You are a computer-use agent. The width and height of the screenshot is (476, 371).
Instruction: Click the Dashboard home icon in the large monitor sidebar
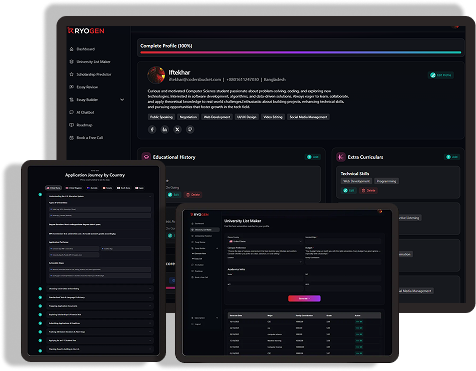point(71,49)
